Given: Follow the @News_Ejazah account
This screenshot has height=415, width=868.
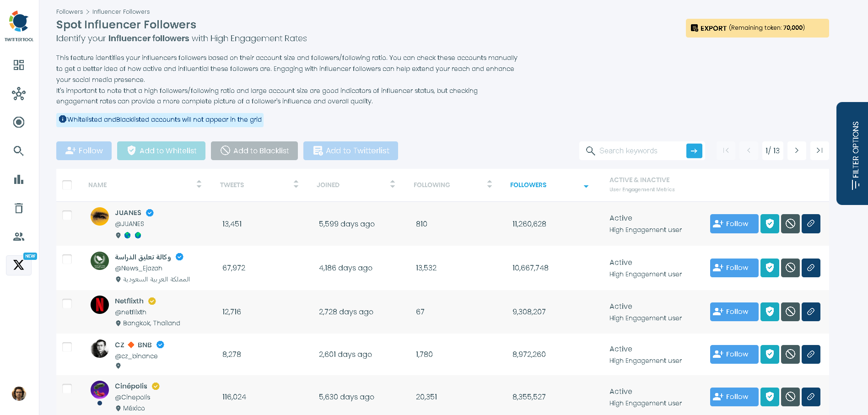Looking at the screenshot, I should click(734, 268).
